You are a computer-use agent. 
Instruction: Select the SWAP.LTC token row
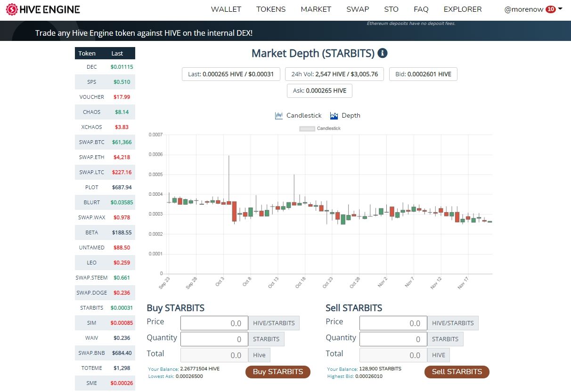(x=105, y=172)
